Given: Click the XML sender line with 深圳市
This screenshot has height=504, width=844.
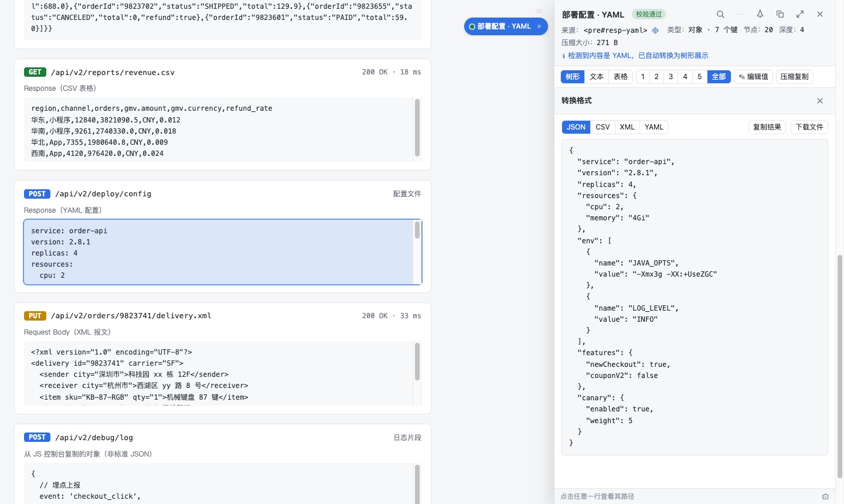Looking at the screenshot, I should coord(134,374).
